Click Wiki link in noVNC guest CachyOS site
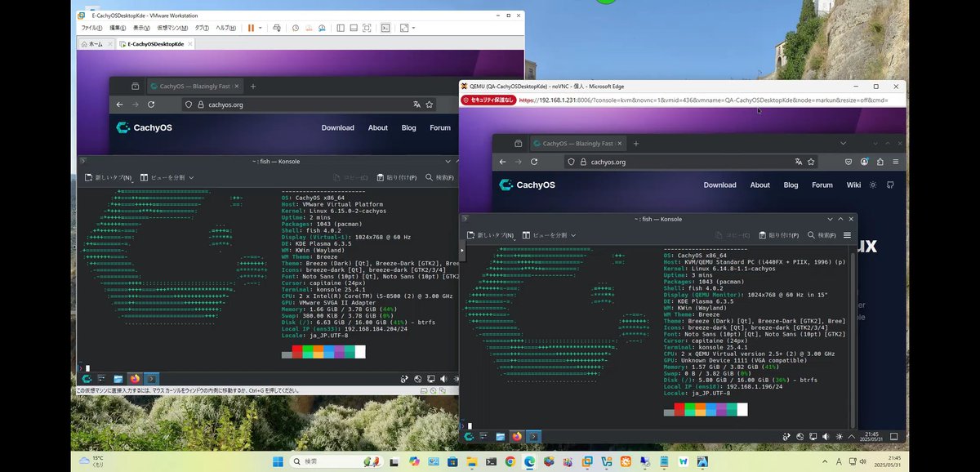980x472 pixels. click(853, 185)
